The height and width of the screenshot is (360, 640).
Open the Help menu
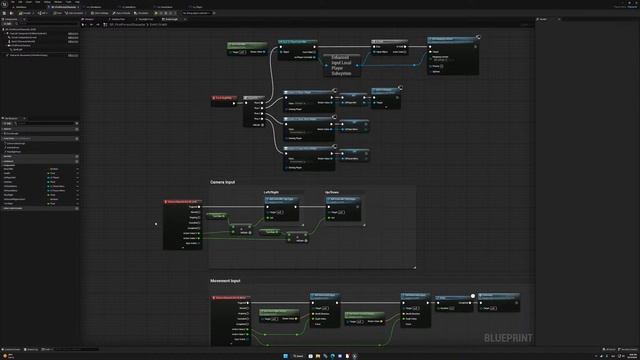[x=77, y=2]
